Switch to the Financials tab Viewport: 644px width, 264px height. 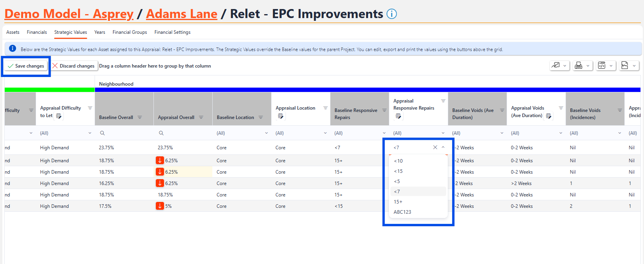pos(36,32)
